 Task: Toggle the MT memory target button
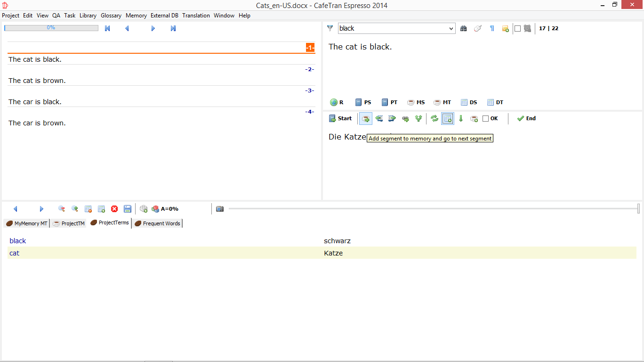tap(442, 102)
